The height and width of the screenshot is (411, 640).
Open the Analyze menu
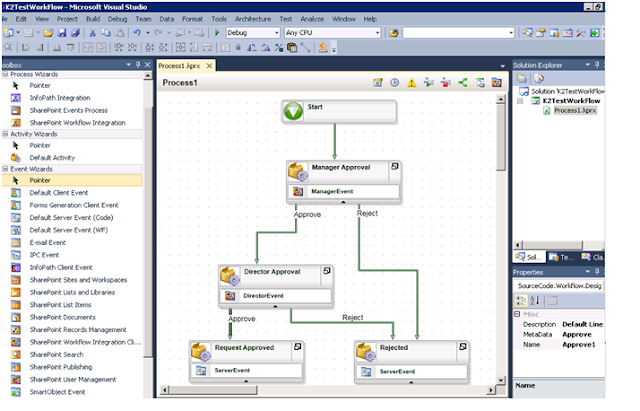click(312, 19)
